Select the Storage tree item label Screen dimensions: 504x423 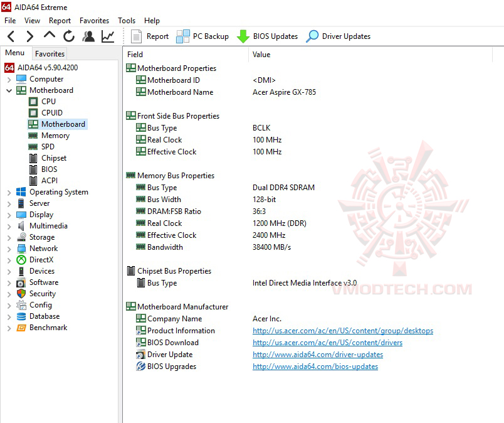(42, 237)
